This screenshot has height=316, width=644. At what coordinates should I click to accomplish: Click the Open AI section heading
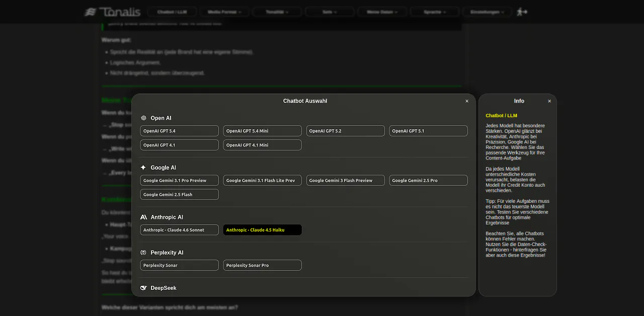(x=161, y=118)
